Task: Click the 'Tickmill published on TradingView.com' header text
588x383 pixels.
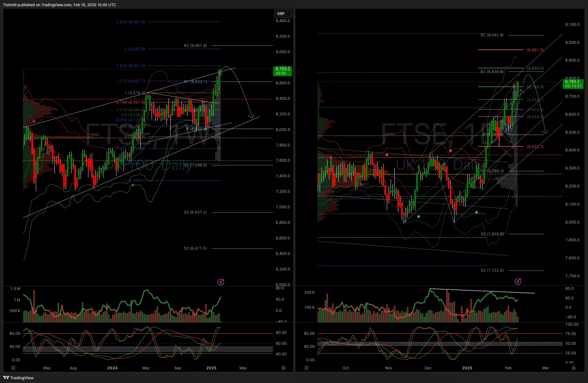Action: pyautogui.click(x=59, y=5)
